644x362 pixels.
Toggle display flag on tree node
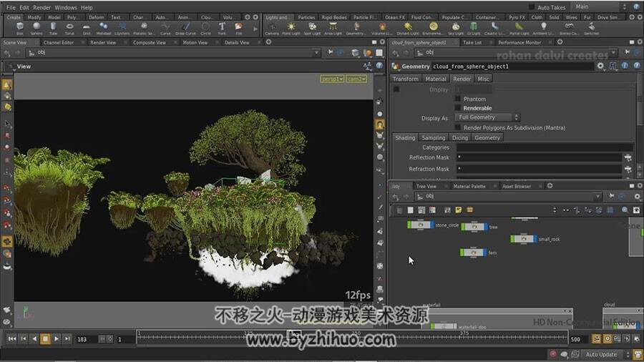pyautogui.click(x=486, y=227)
